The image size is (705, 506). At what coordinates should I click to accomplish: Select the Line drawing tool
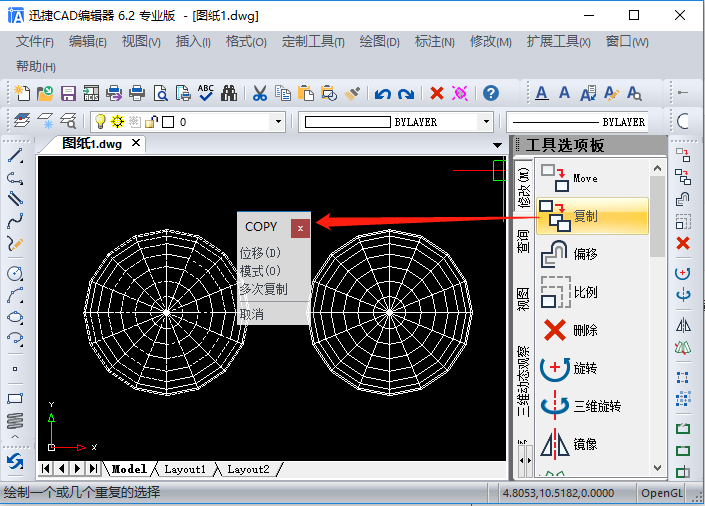[15, 156]
